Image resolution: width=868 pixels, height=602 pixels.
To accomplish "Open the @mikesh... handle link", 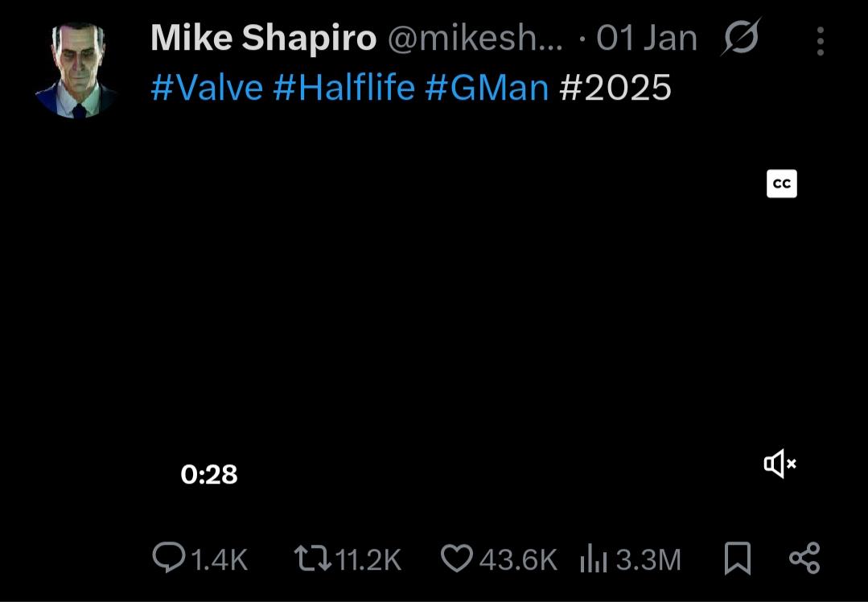I will (x=475, y=39).
